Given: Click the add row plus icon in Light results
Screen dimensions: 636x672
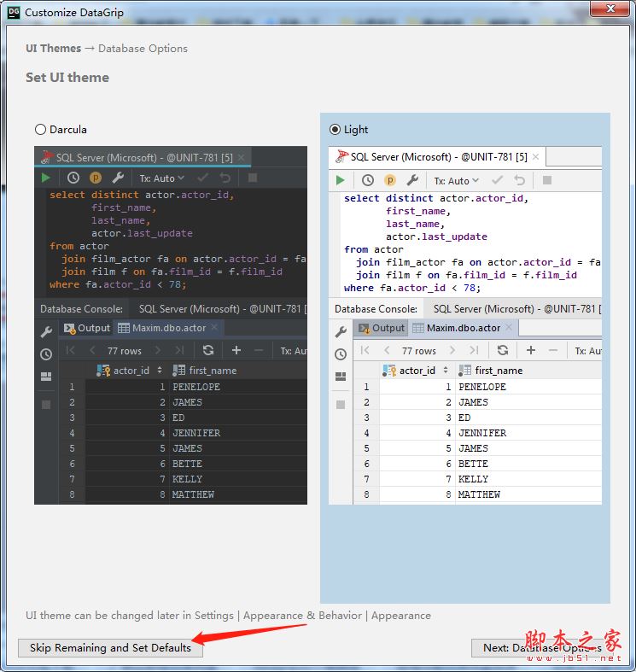Looking at the screenshot, I should click(x=531, y=351).
